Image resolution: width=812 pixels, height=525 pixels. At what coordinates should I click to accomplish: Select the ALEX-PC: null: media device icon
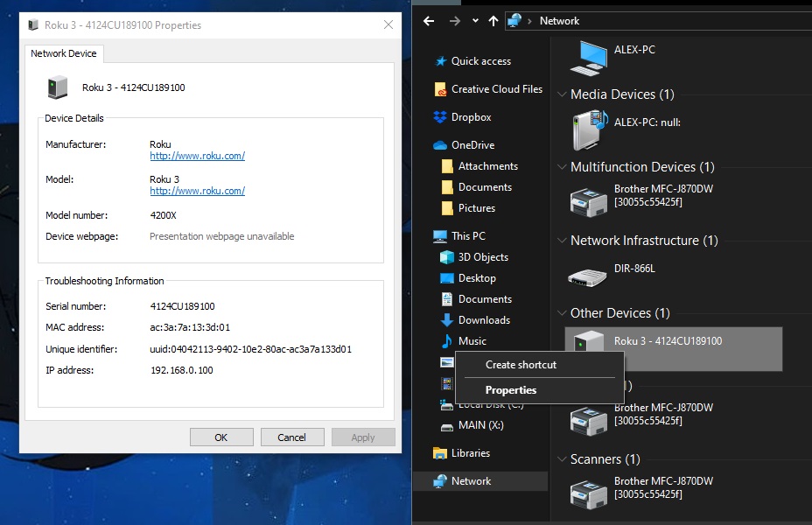click(x=590, y=130)
